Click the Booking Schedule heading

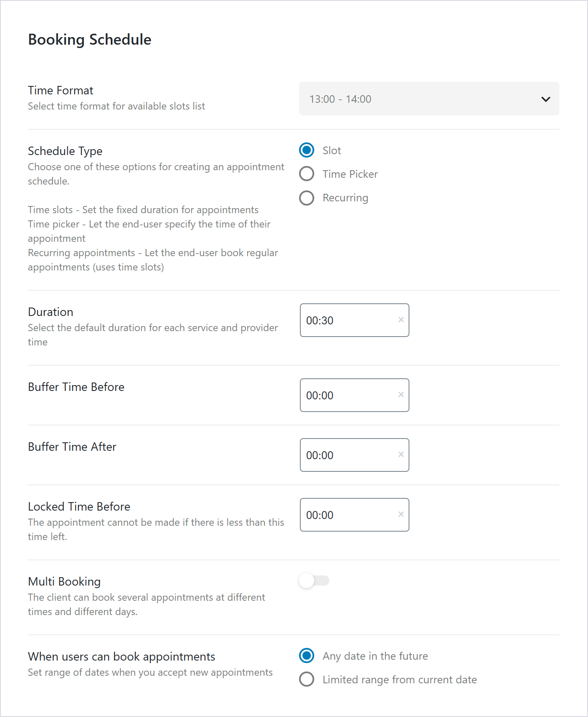(x=90, y=40)
